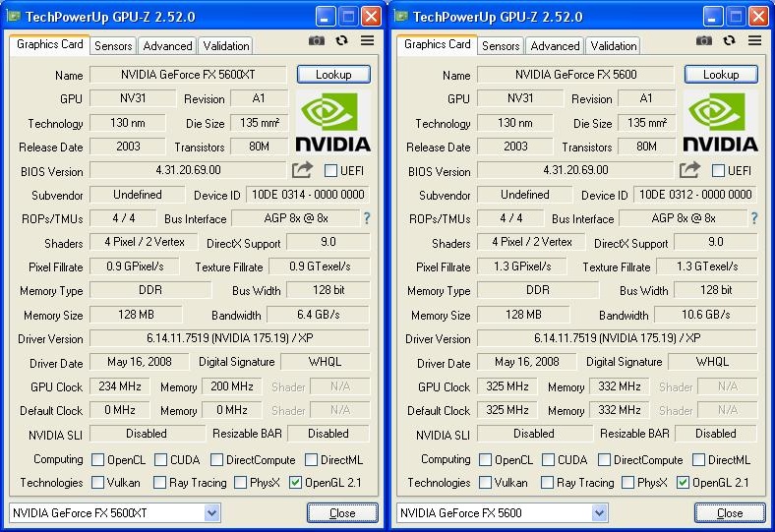This screenshot has height=532, width=775.
Task: Toggle OpenCL checkbox in FX 5600XT window
Action: (x=98, y=460)
